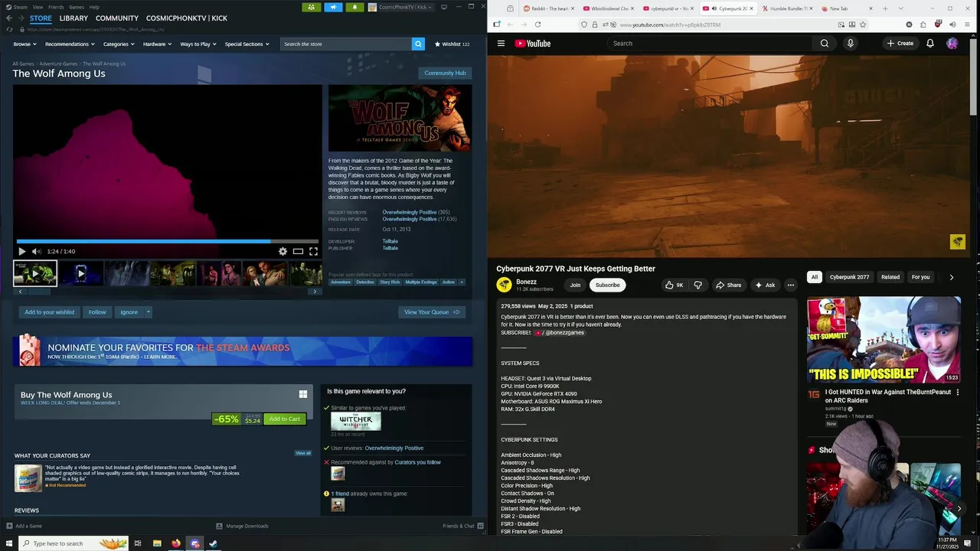This screenshot has height=551, width=980.
Task: Click the YouTube Create button
Action: [x=900, y=44]
